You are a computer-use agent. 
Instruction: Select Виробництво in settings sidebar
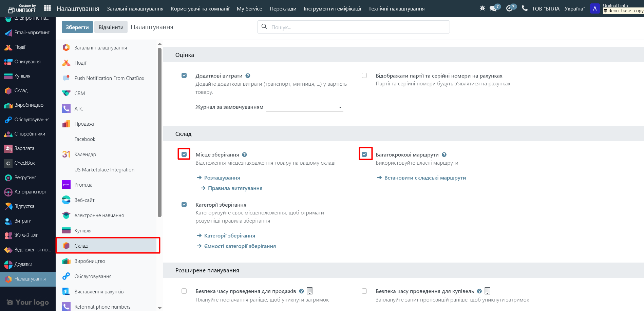[x=90, y=261]
